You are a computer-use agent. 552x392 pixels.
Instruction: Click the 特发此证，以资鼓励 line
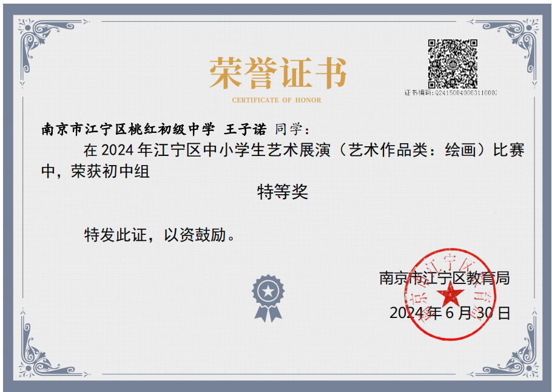coord(160,235)
